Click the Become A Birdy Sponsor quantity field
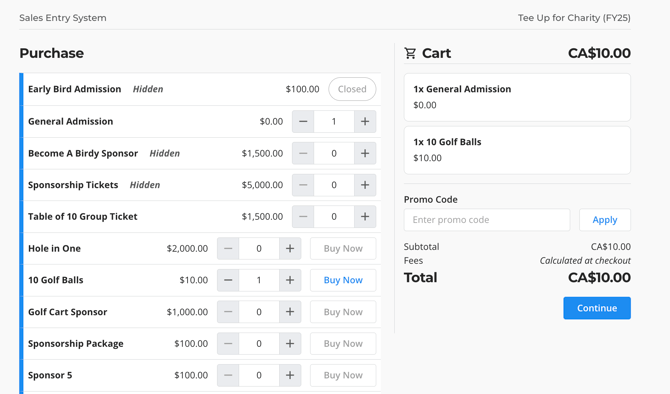 click(x=334, y=153)
